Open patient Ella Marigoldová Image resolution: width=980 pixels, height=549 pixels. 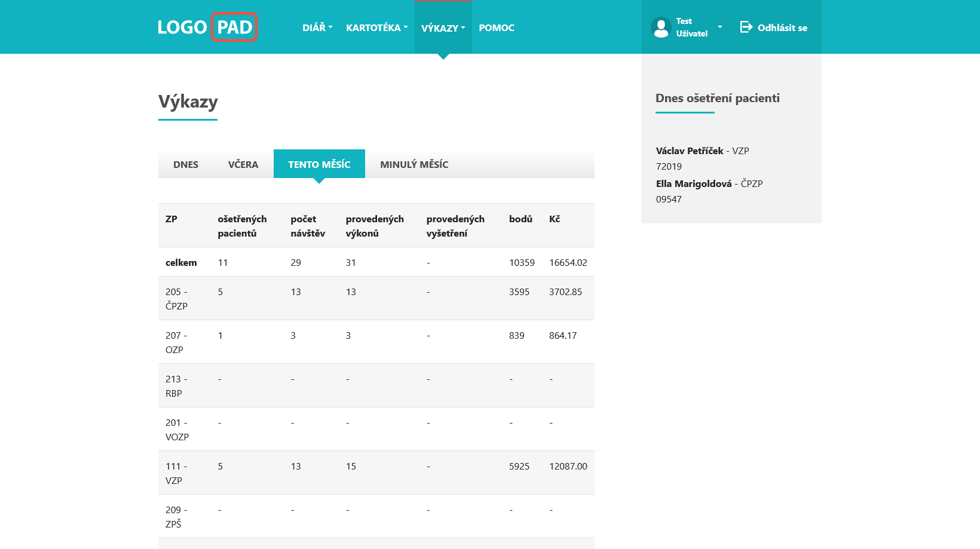(693, 183)
